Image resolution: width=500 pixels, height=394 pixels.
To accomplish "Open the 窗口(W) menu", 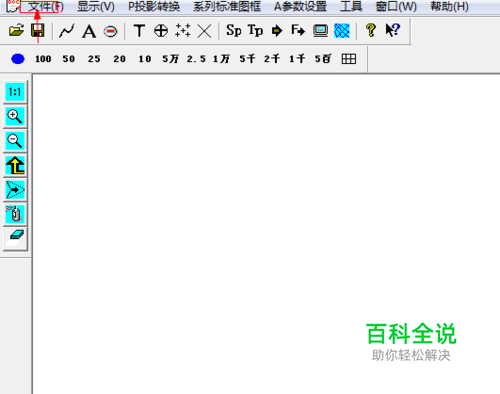I will pyautogui.click(x=396, y=6).
